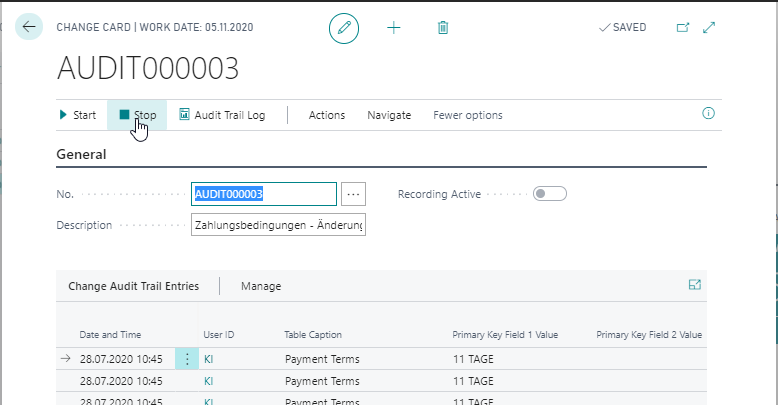Sort by Date and Time column
The image size is (778, 405).
point(110,335)
